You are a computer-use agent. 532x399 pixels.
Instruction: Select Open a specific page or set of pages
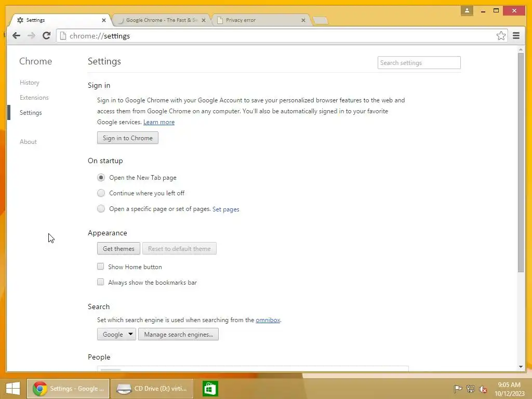coord(101,209)
